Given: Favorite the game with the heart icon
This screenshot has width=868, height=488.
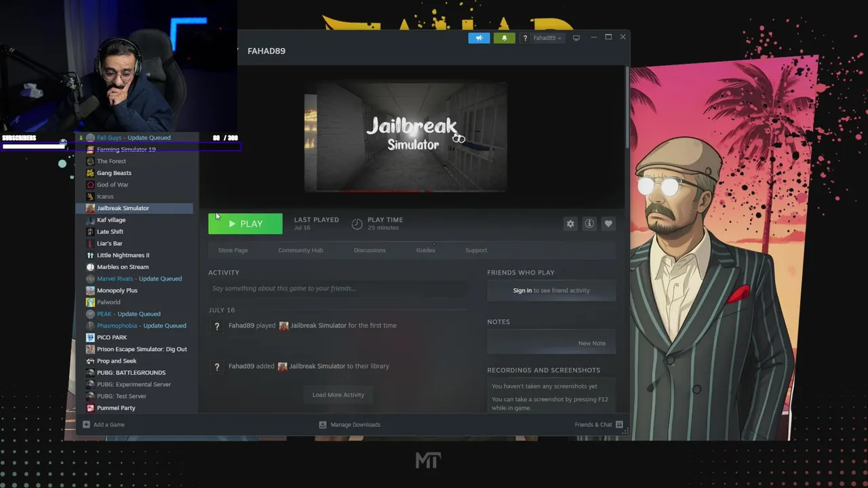Looking at the screenshot, I should point(608,224).
